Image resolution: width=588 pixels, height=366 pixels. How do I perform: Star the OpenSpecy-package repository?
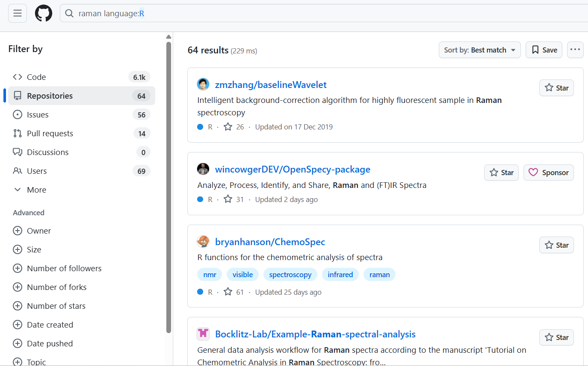coord(501,173)
